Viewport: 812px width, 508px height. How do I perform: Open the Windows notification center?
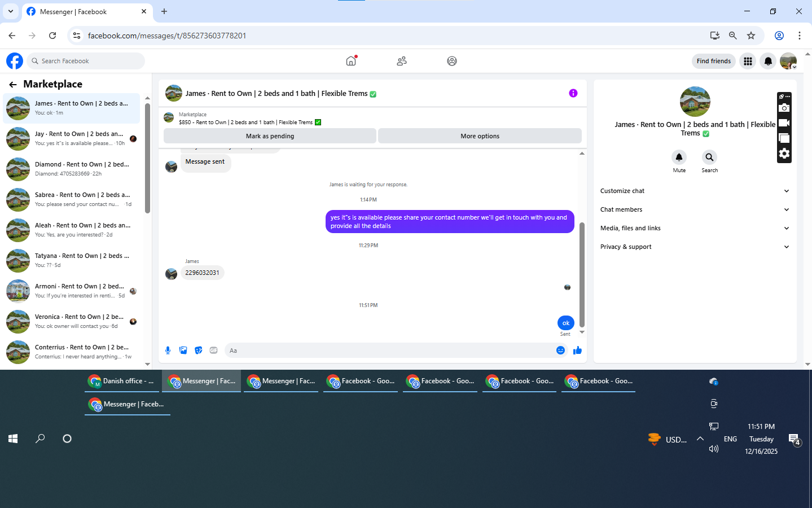click(795, 440)
